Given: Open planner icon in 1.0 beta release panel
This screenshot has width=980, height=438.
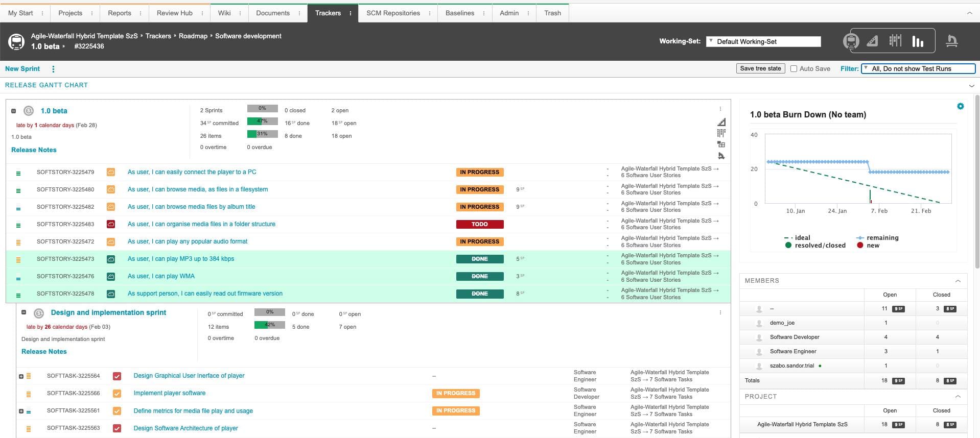Looking at the screenshot, I should pyautogui.click(x=721, y=122).
